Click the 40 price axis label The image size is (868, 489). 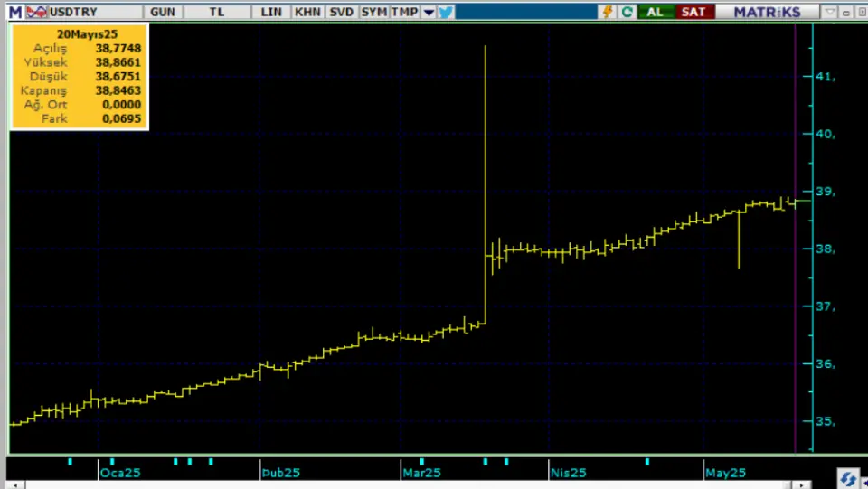[x=826, y=134]
